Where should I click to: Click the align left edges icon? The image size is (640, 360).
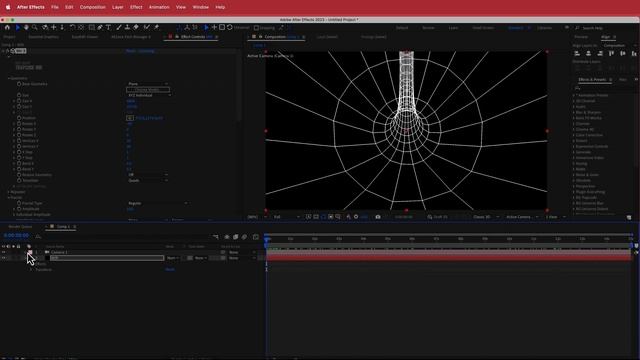[x=577, y=53]
